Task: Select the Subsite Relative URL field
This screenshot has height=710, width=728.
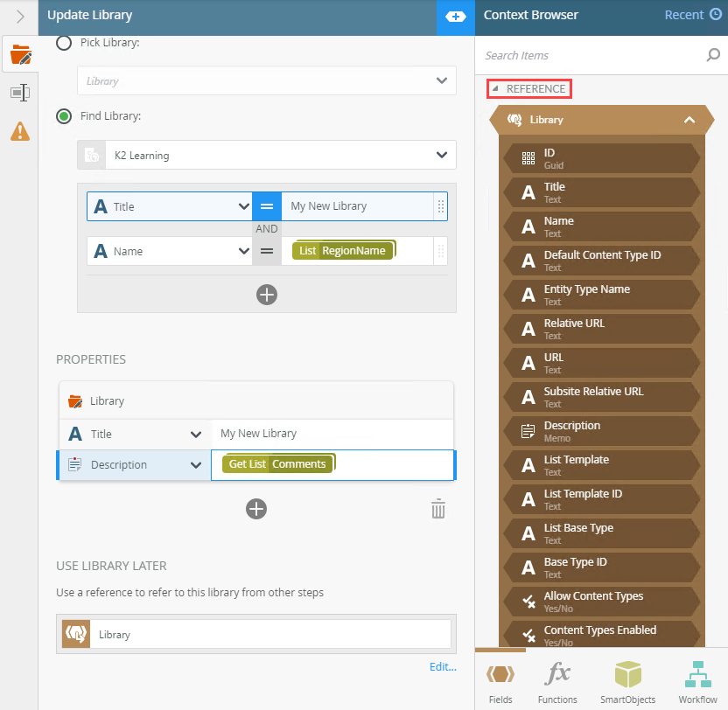Action: pyautogui.click(x=602, y=397)
